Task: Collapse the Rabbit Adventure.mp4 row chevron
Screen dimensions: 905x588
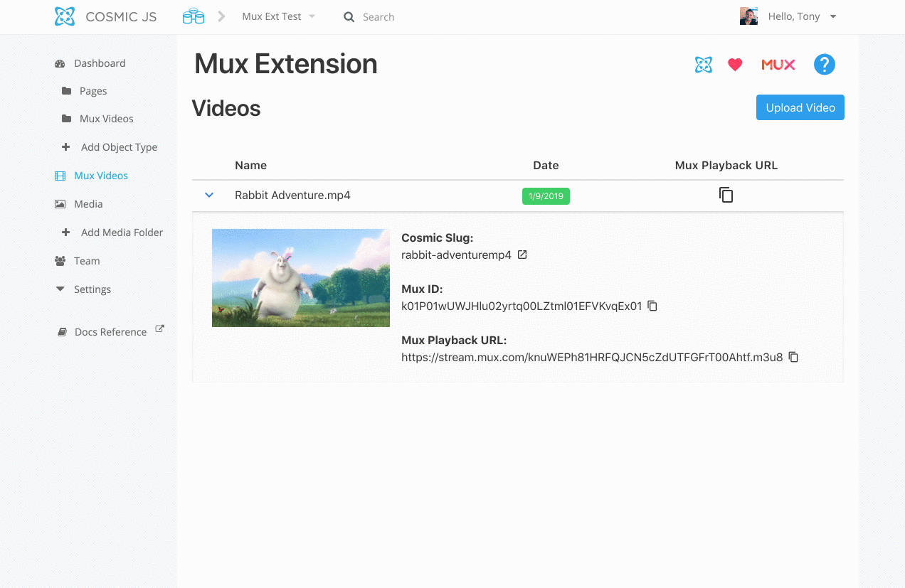Action: 209,195
